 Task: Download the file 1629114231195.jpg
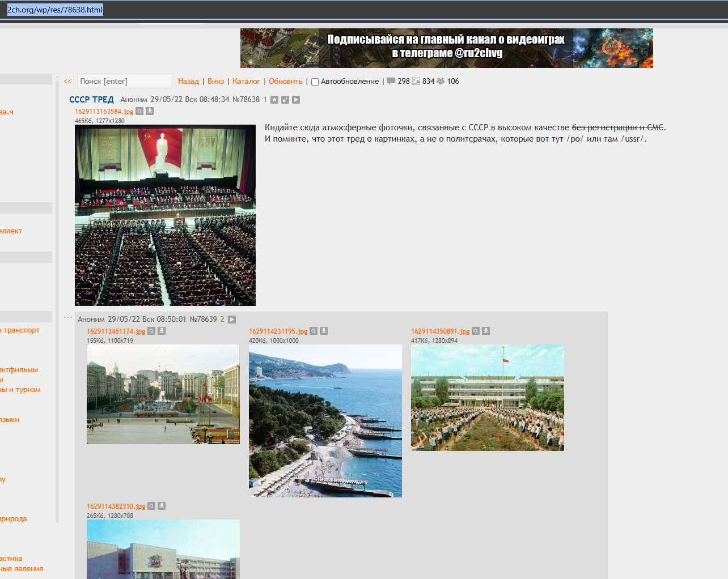point(324,331)
